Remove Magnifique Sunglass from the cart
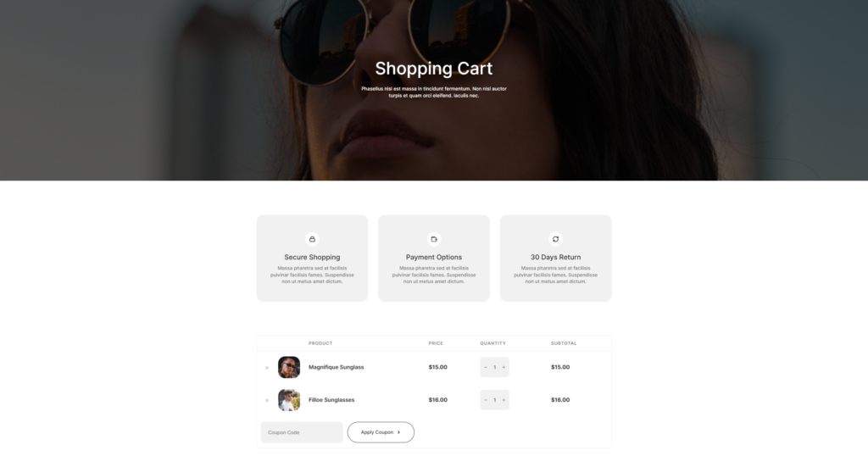868x456 pixels. click(267, 368)
